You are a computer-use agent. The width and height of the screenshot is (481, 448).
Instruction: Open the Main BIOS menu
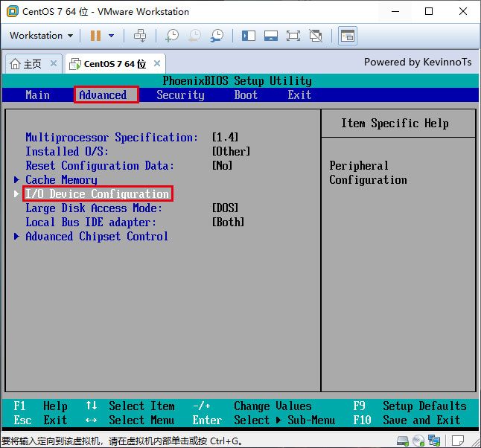37,95
